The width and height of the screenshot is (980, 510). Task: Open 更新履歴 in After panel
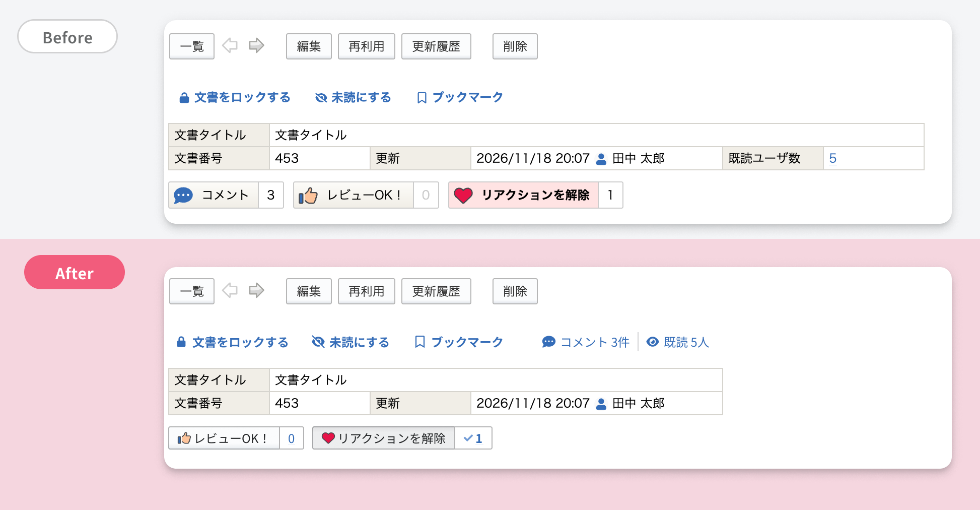click(x=436, y=291)
